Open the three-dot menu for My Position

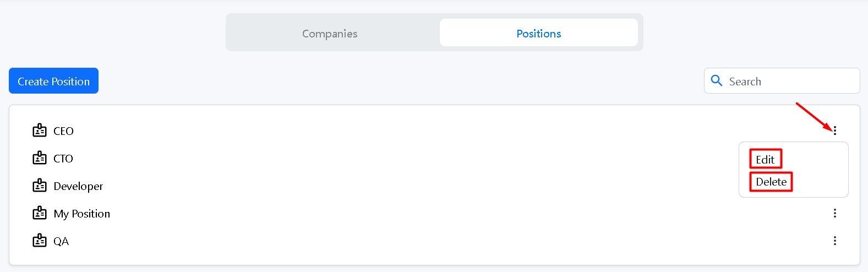click(x=834, y=213)
